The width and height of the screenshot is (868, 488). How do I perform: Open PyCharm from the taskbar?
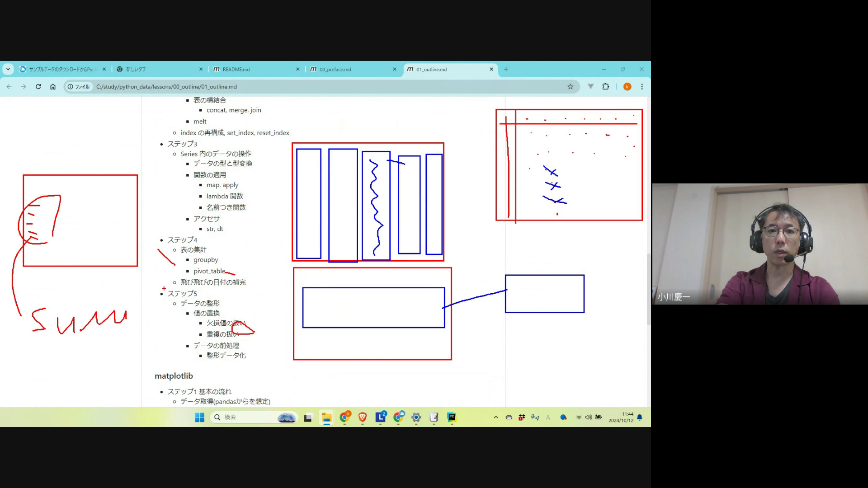tap(452, 417)
